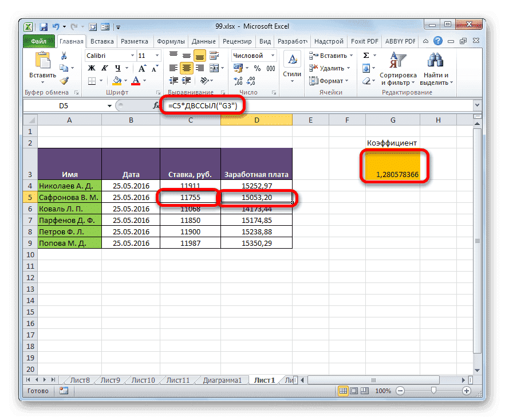
Task: Open the Формат dropdown in Ячейки group
Action: pos(331,81)
